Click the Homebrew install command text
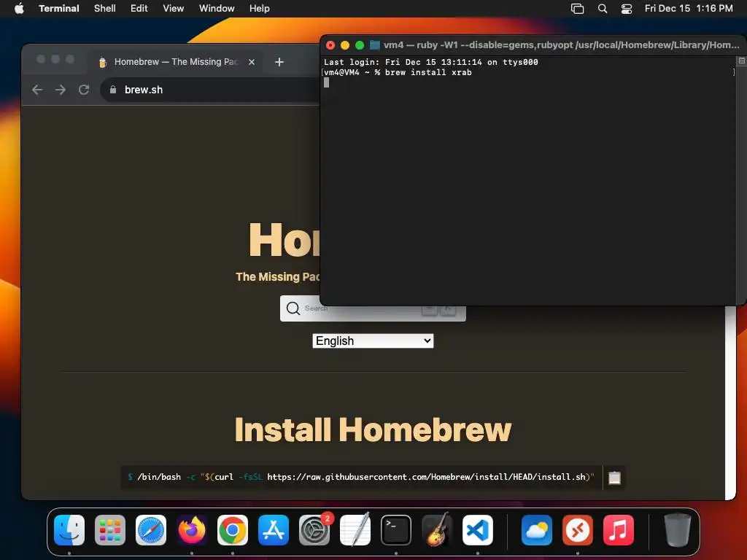The image size is (747, 560). tap(361, 477)
